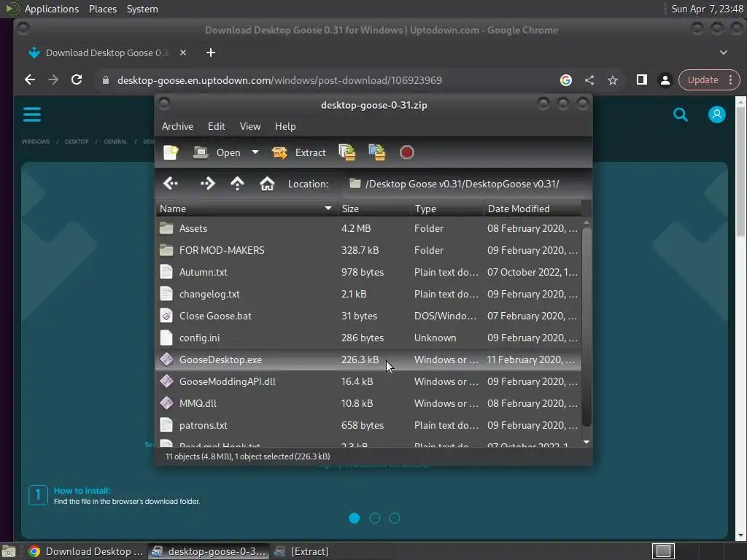Click the Add folder to archive icon
The image size is (747, 560).
pyautogui.click(x=377, y=152)
